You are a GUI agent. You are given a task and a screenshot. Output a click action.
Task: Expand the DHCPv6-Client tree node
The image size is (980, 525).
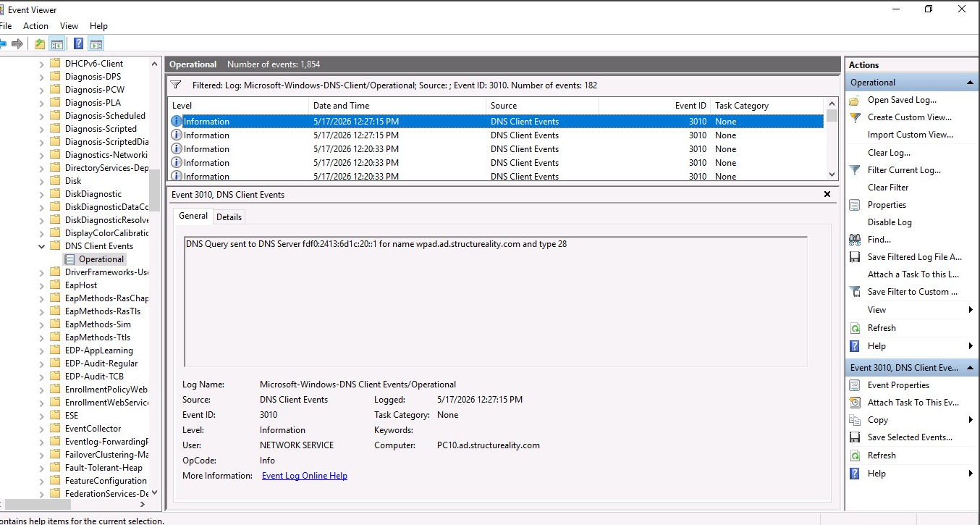[x=42, y=64]
